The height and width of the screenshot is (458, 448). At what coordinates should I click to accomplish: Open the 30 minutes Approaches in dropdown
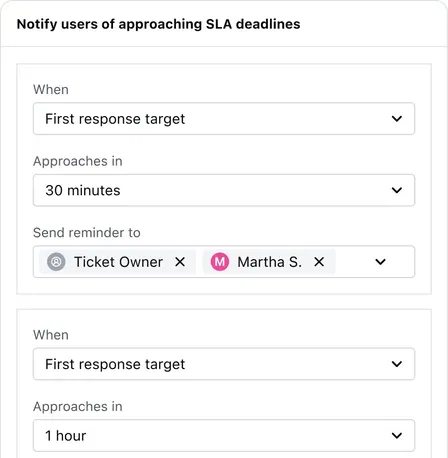coord(224,190)
